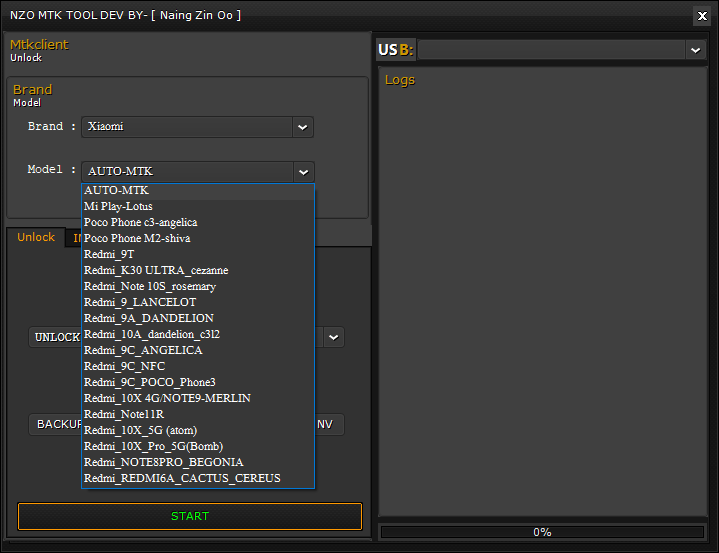
Task: Close the NZO MTK Tool window
Action: [701, 15]
